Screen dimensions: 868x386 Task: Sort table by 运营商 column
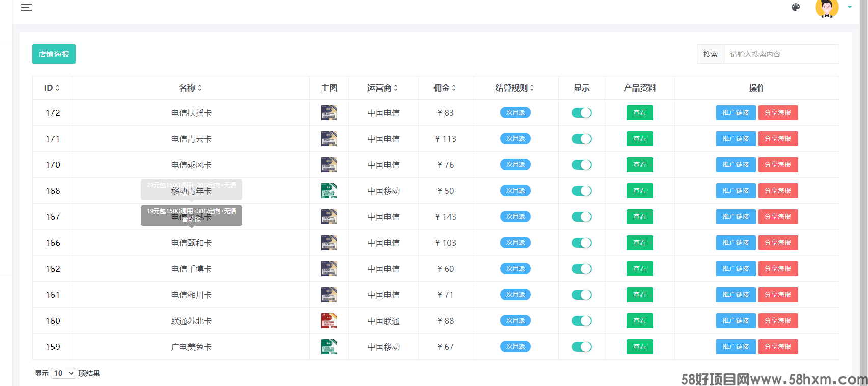383,88
